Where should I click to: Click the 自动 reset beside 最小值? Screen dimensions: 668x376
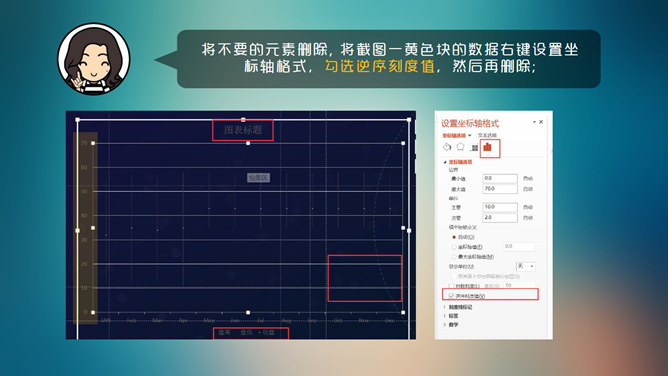point(528,178)
